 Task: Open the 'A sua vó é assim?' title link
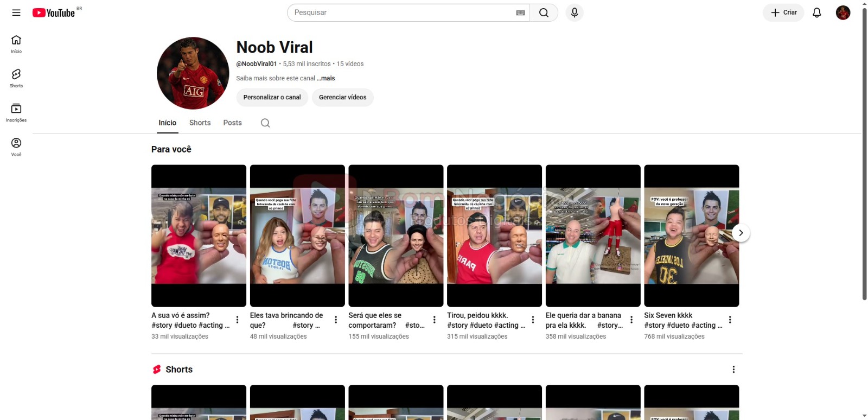coord(190,320)
